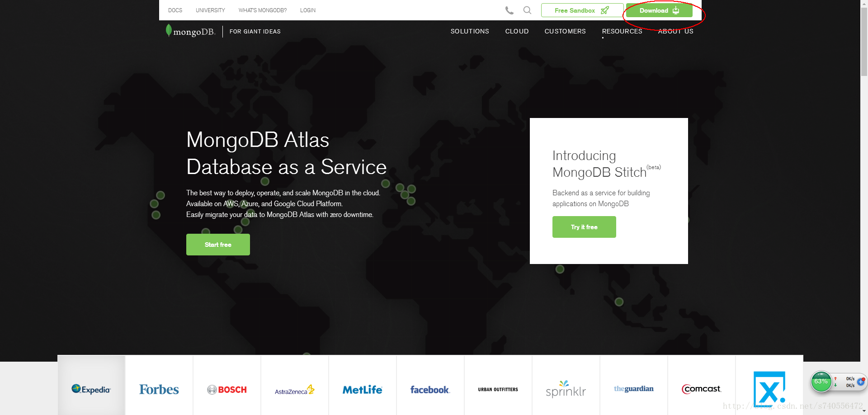
Task: Open the ABOUT US menu
Action: pyautogui.click(x=676, y=31)
